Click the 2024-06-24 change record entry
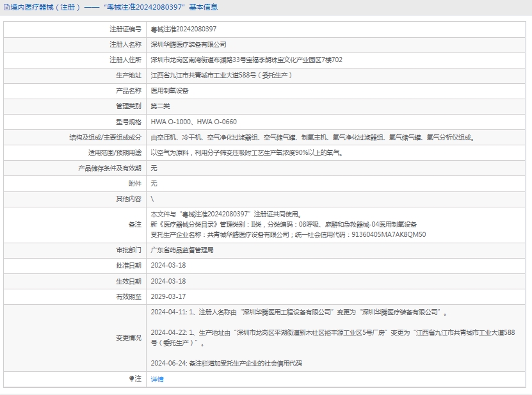This screenshot has width=532, height=395. click(x=226, y=363)
